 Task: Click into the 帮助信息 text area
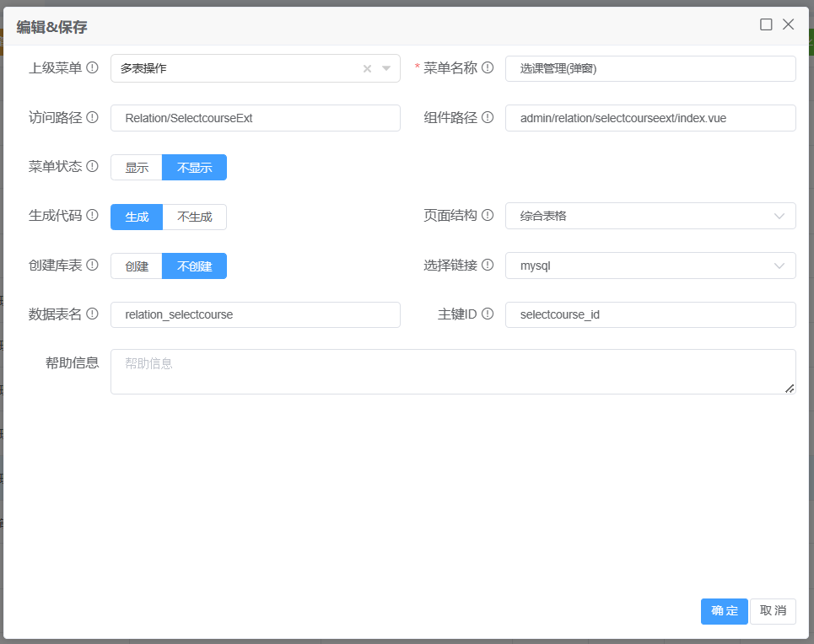(452, 372)
